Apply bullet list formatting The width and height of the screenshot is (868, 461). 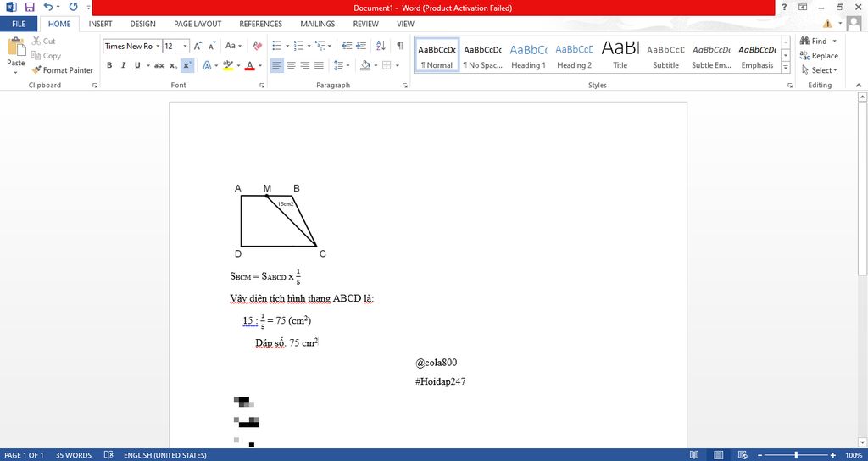[x=277, y=46]
